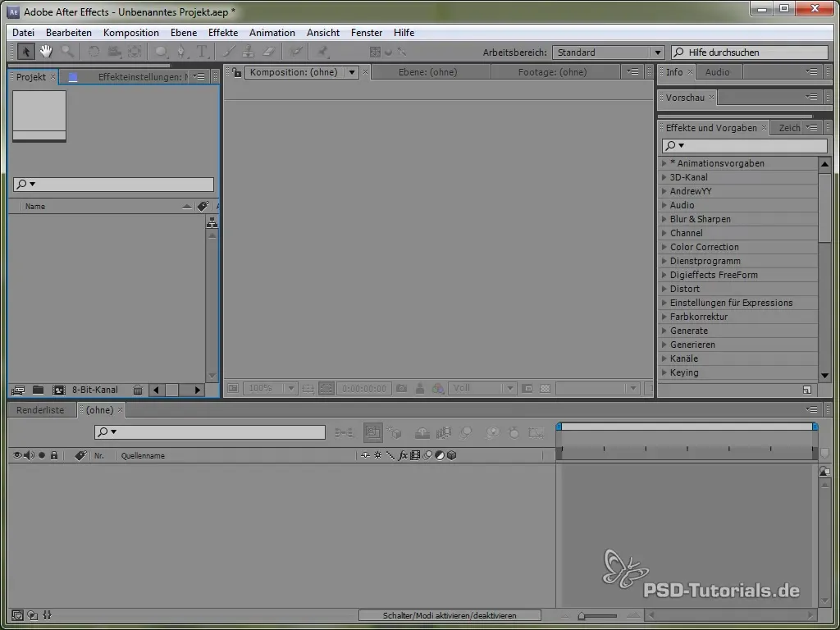Click the Effekte und Vorgaben search field
The width and height of the screenshot is (840, 630).
point(745,146)
